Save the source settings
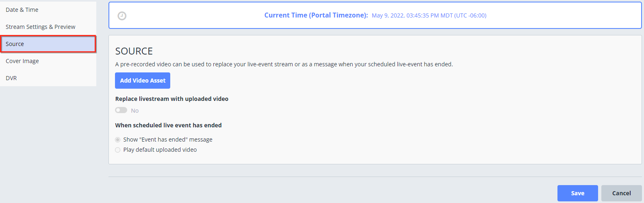The image size is (644, 203). [x=578, y=193]
